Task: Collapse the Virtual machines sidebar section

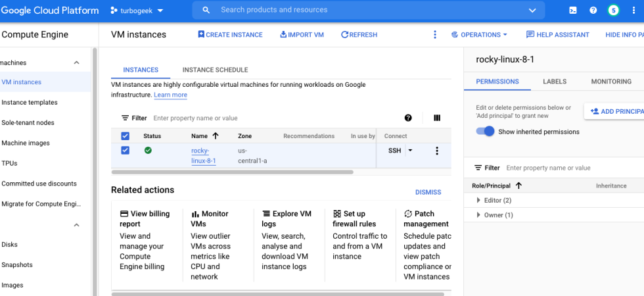Action: (76, 63)
